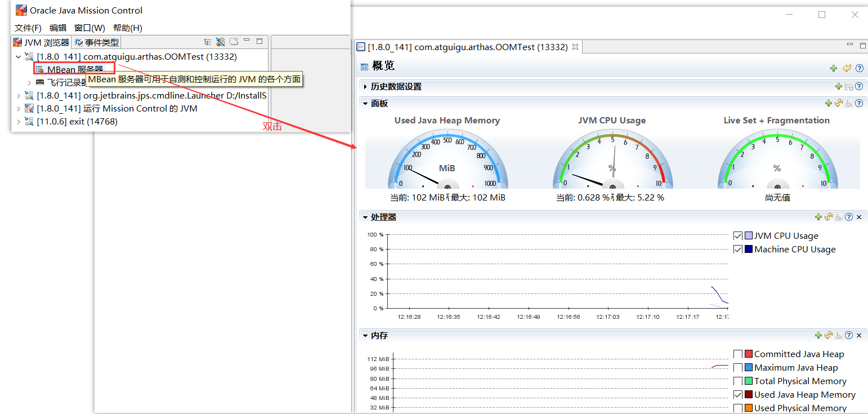The image size is (868, 414).
Task: Open the 编辑 menu
Action: 58,28
